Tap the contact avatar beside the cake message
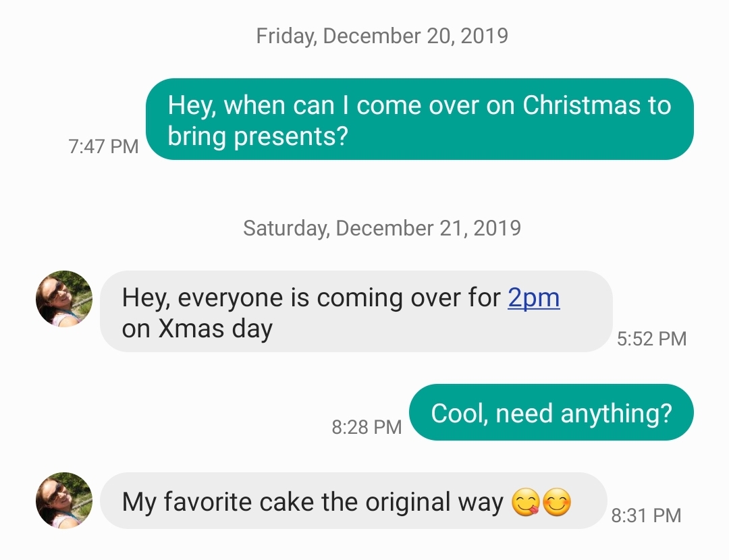 63,501
